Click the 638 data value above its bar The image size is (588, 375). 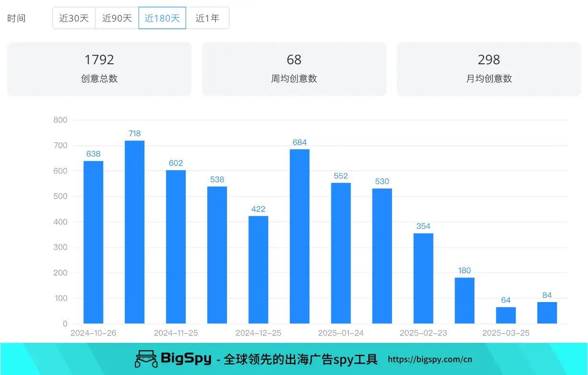pyautogui.click(x=93, y=154)
